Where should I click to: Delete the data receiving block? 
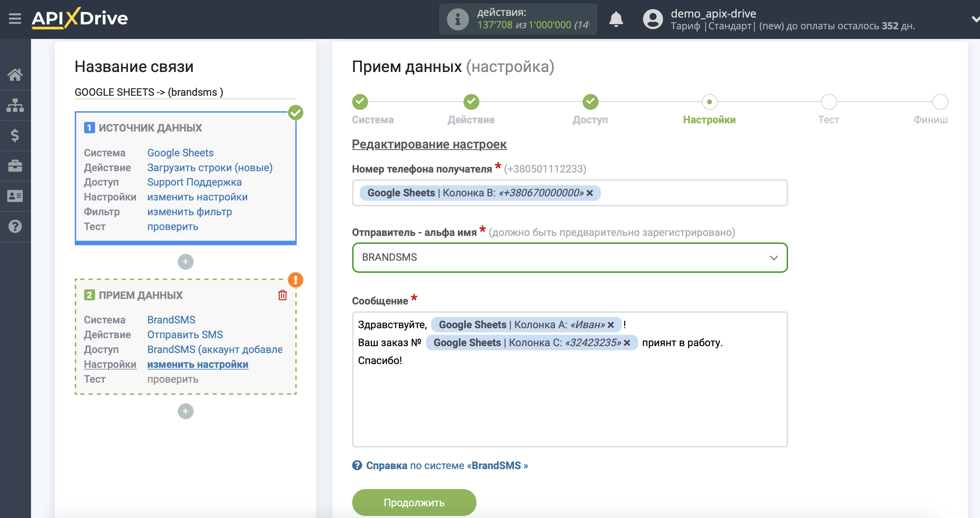(x=282, y=295)
